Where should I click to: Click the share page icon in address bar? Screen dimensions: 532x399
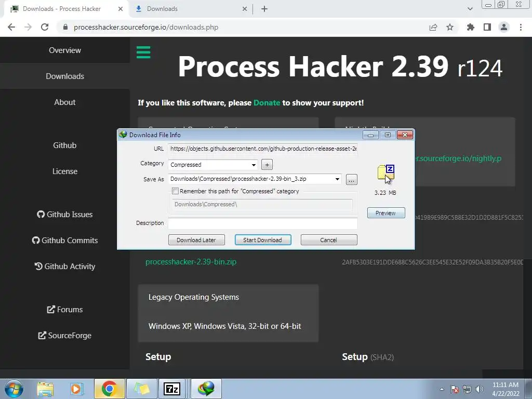tap(433, 27)
